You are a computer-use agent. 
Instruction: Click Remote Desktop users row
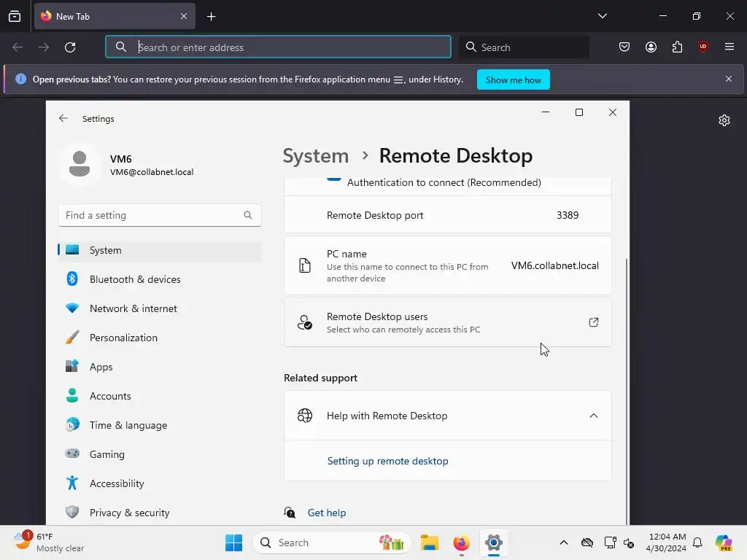click(x=448, y=322)
